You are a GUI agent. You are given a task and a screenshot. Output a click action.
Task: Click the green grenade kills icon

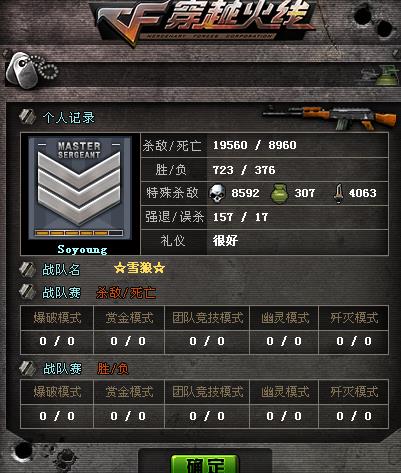[279, 193]
